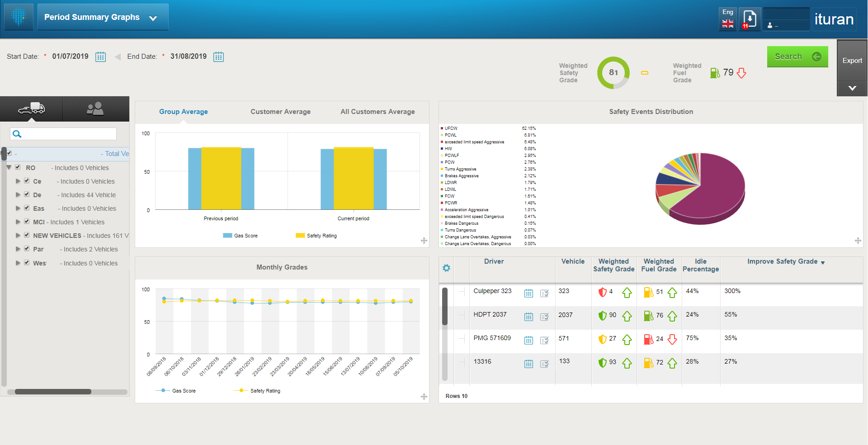Open the Period Summary Graphs dropdown
The width and height of the screenshot is (868, 445).
103,17
